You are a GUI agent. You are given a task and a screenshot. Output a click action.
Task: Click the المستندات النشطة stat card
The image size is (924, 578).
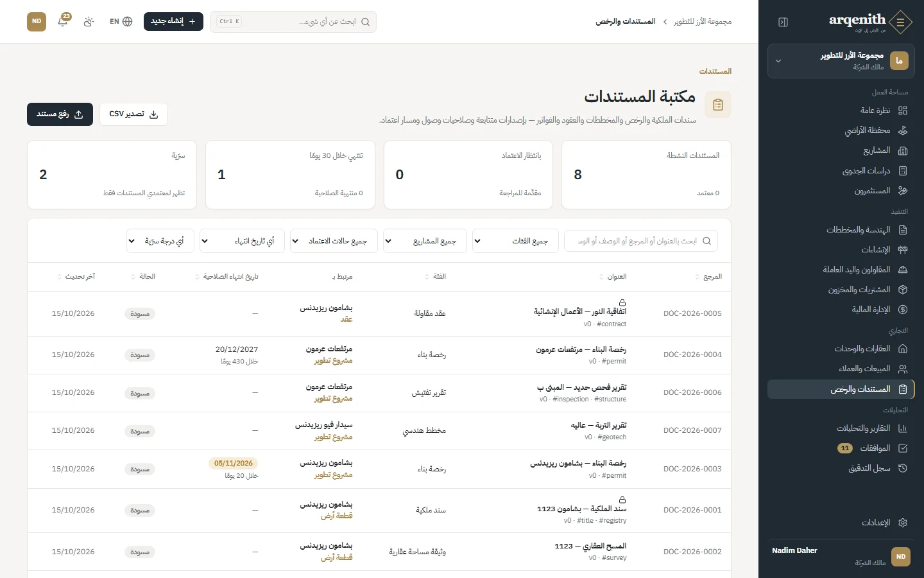[646, 175]
